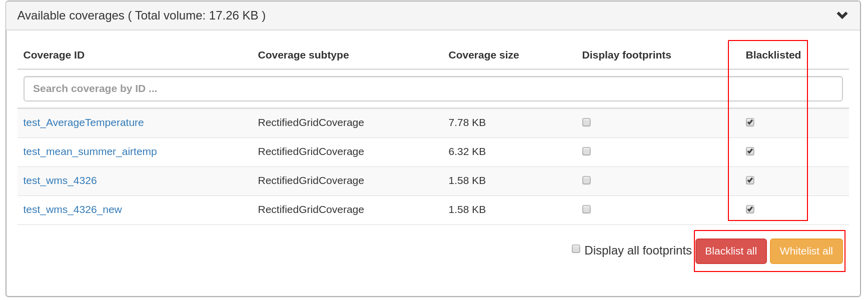Click RectifiedGridCoverage subtype in test_wms_4326 row
Viewport: 868px width, 300px height.
pyautogui.click(x=311, y=180)
